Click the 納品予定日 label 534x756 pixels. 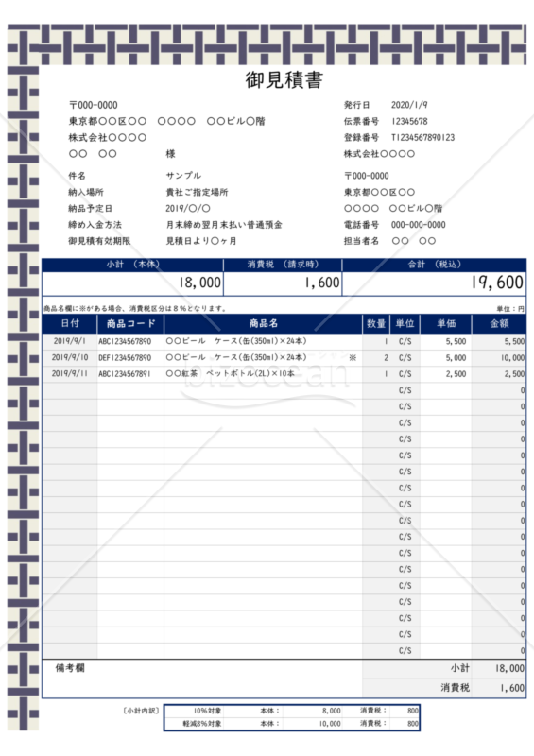(x=90, y=208)
